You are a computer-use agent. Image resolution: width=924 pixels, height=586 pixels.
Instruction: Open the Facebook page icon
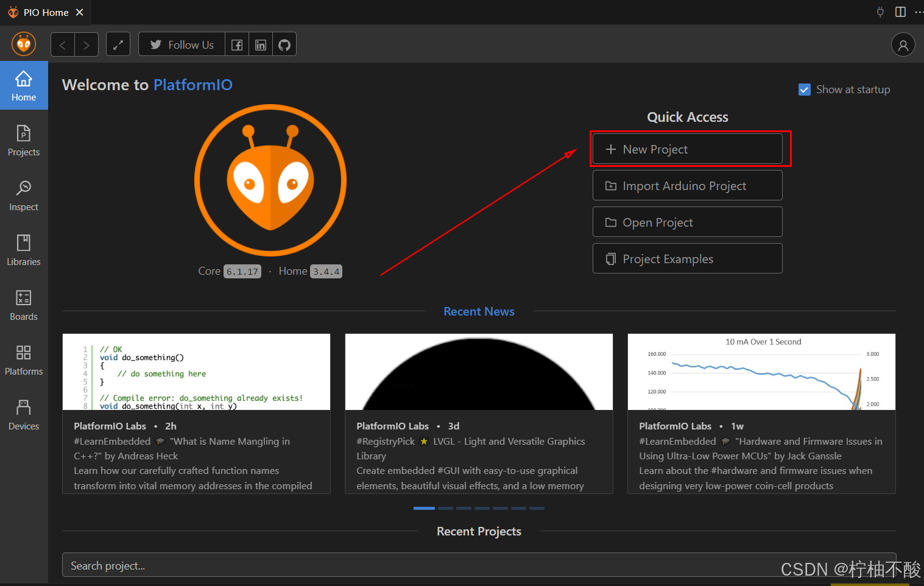pos(237,44)
